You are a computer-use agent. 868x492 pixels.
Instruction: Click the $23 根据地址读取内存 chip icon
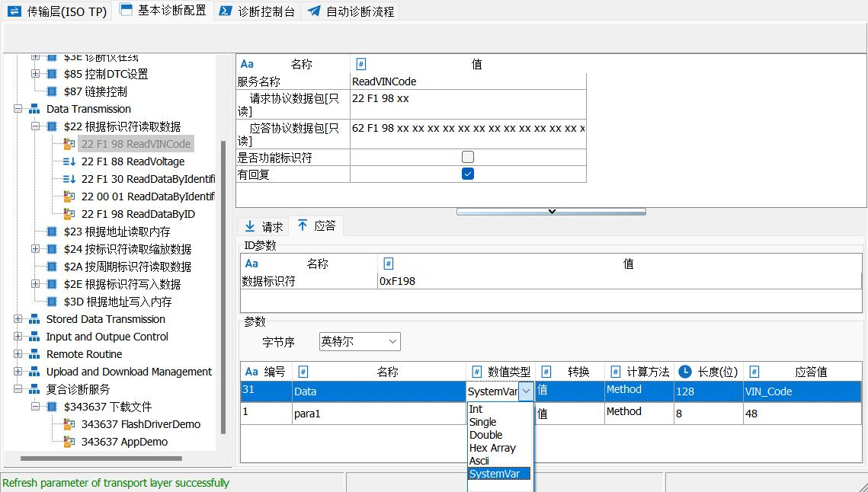(x=52, y=232)
